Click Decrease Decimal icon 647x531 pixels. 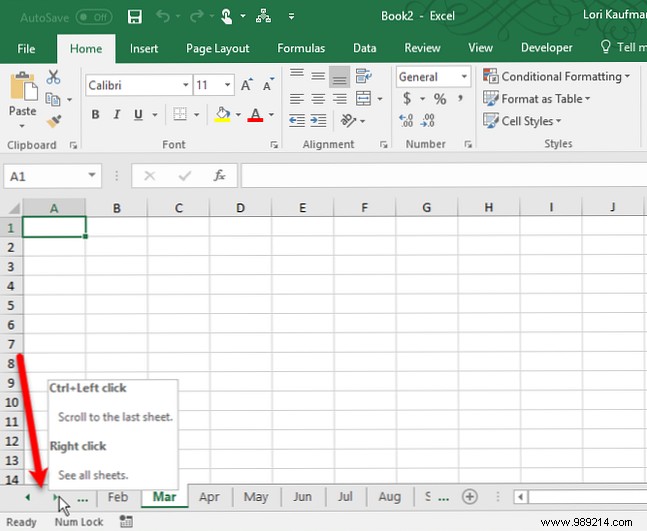[427, 120]
